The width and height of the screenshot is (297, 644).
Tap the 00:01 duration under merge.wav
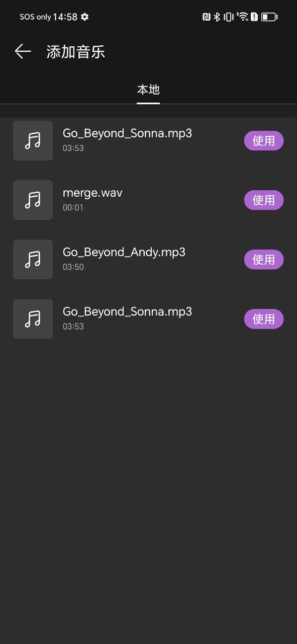[73, 207]
